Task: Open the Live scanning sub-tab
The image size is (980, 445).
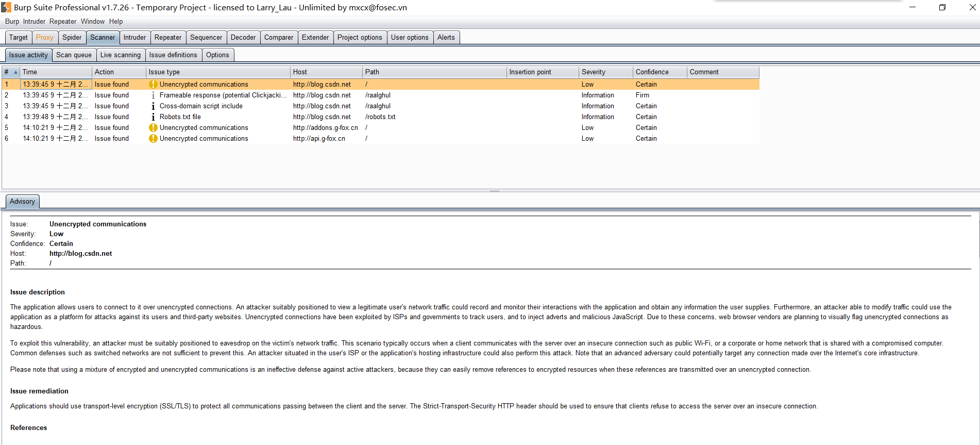Action: point(121,55)
